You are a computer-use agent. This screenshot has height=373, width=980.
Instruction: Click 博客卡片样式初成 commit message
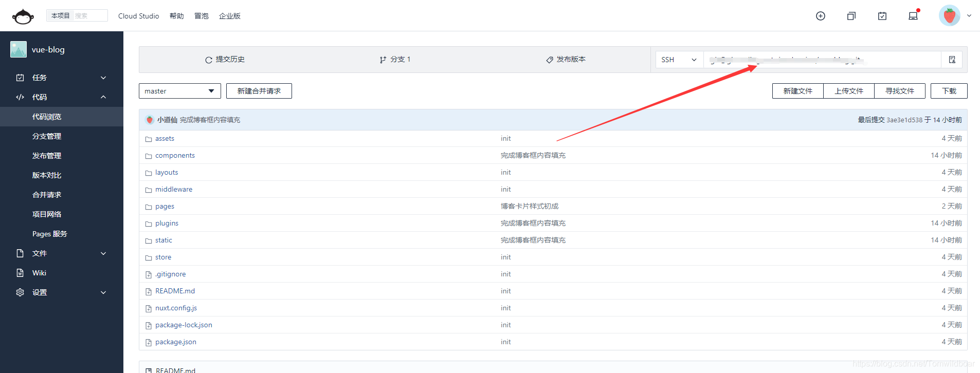(530, 207)
